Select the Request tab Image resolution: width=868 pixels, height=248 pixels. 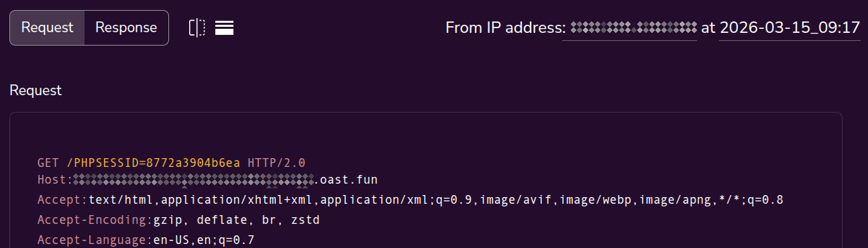[47, 27]
